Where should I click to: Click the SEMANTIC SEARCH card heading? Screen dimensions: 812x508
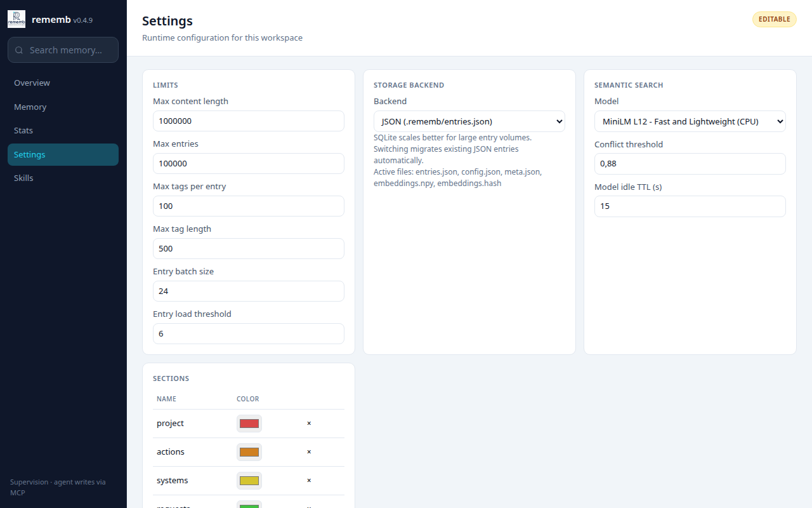pyautogui.click(x=629, y=85)
